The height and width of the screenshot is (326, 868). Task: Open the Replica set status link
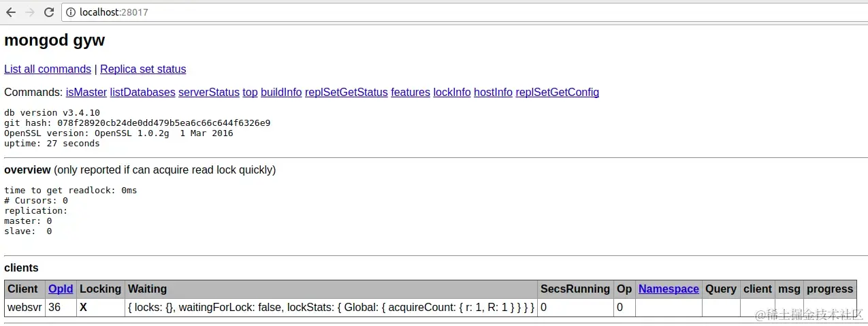click(143, 69)
